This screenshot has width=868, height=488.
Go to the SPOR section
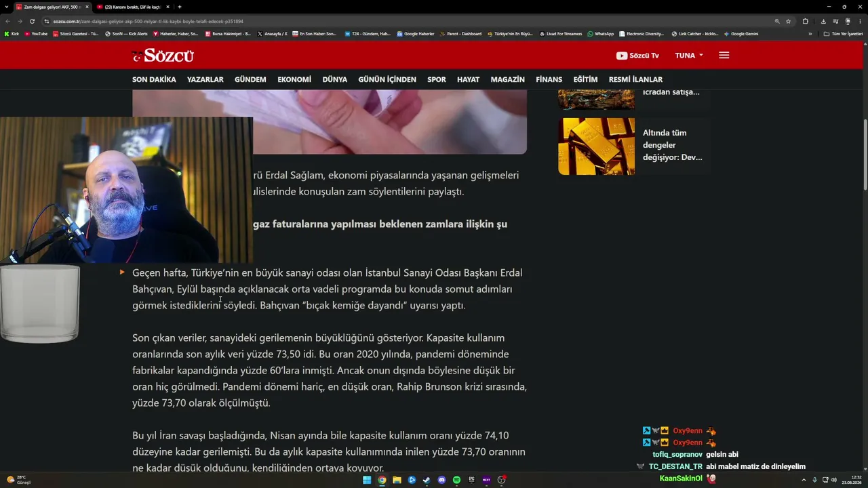[x=437, y=79]
